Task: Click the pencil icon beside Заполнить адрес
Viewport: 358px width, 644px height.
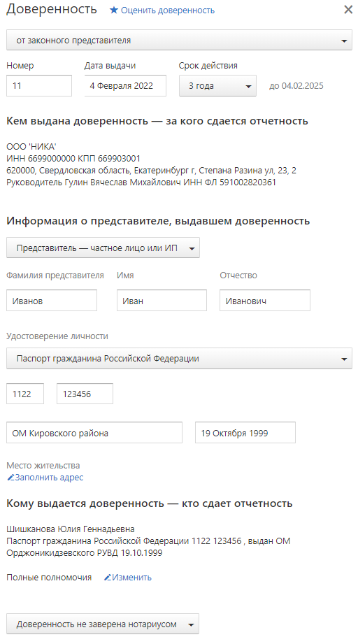Action: [x=10, y=478]
